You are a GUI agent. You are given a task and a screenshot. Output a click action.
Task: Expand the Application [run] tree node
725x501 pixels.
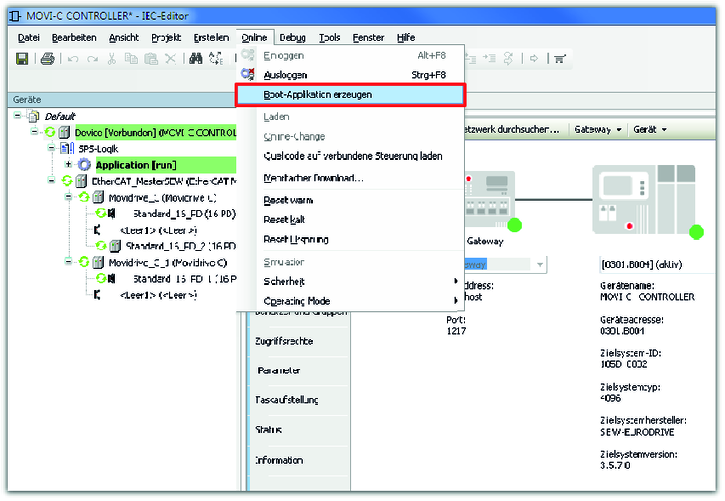point(68,165)
